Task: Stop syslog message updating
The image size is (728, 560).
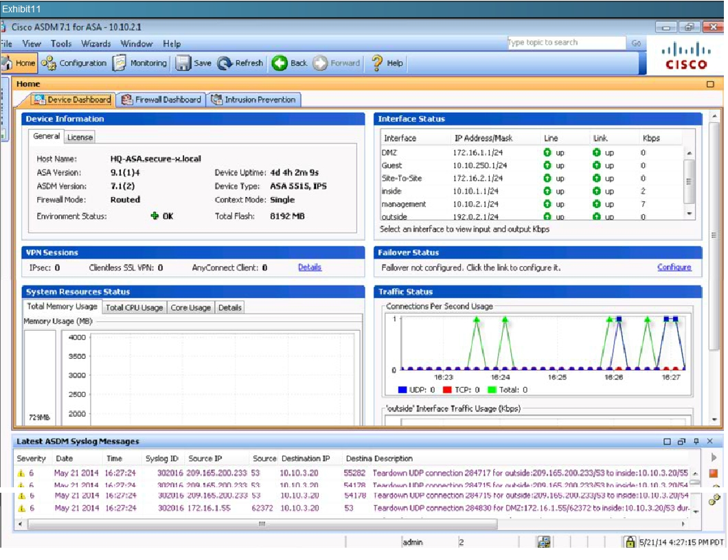Action: point(714,474)
